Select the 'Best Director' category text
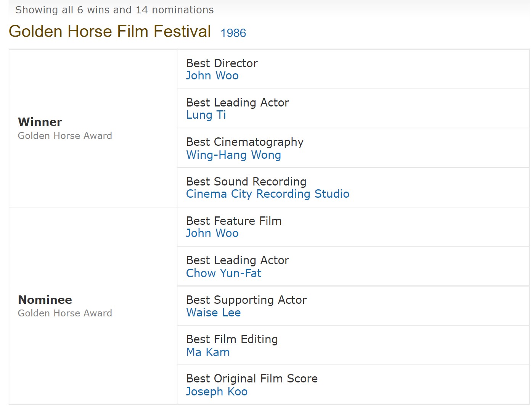 pyautogui.click(x=222, y=63)
